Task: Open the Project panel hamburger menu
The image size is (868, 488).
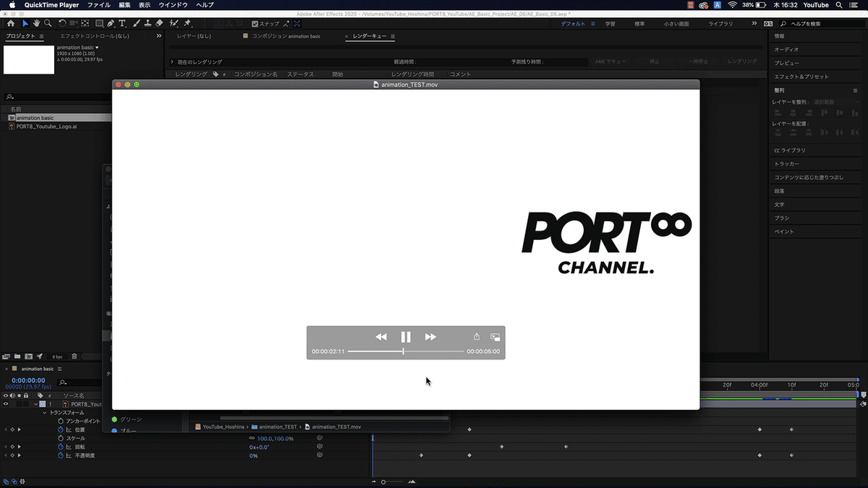Action: click(41, 36)
